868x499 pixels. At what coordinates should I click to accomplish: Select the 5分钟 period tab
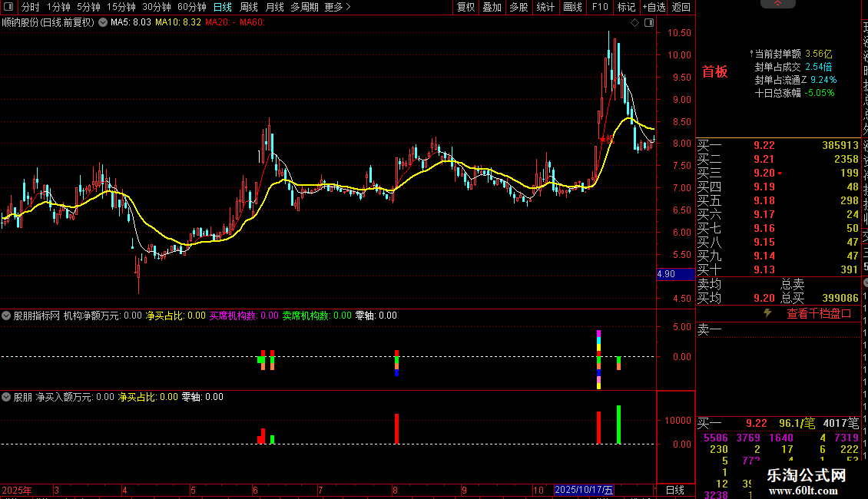[x=88, y=7]
